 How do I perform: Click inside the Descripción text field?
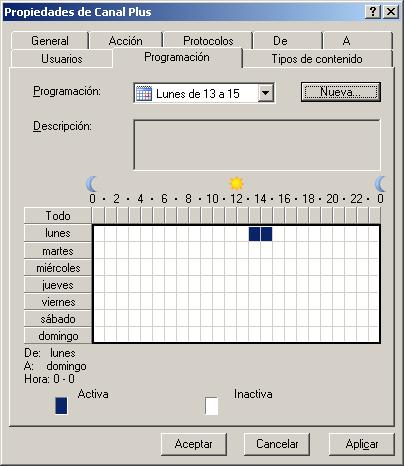[x=257, y=145]
